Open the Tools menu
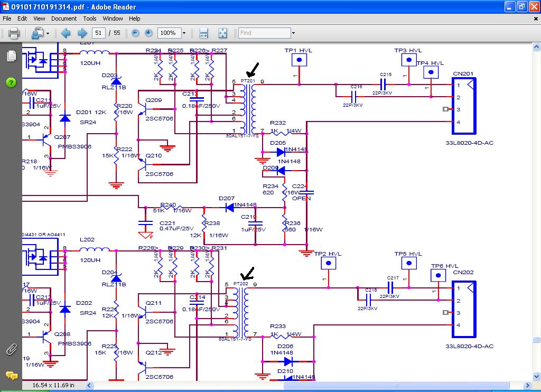 pos(90,18)
